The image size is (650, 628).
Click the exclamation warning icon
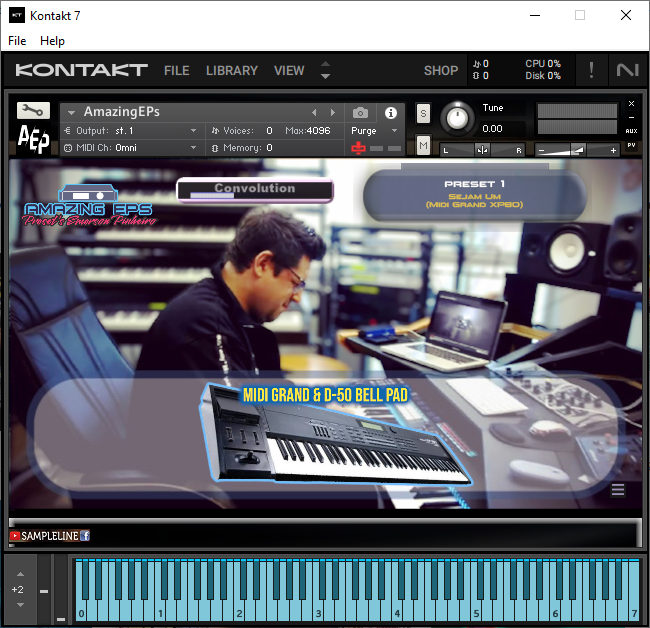click(x=591, y=70)
